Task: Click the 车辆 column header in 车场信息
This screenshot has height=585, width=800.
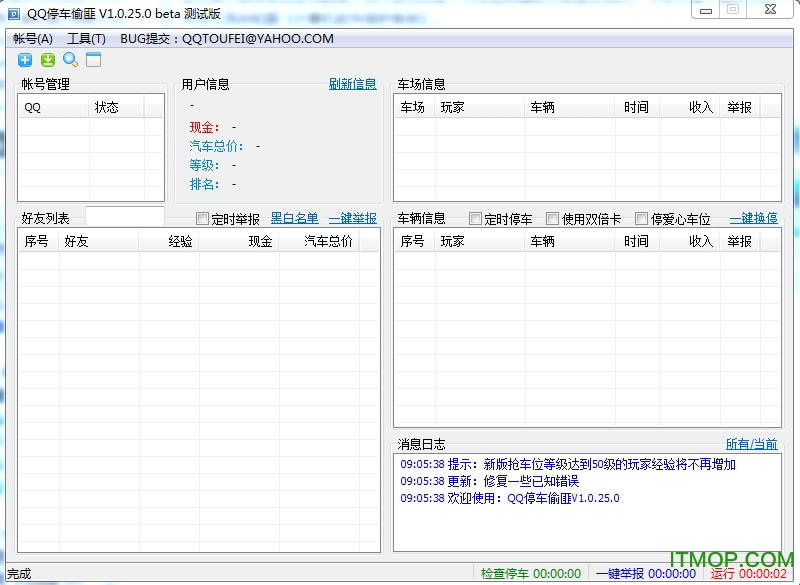Action: coord(570,108)
